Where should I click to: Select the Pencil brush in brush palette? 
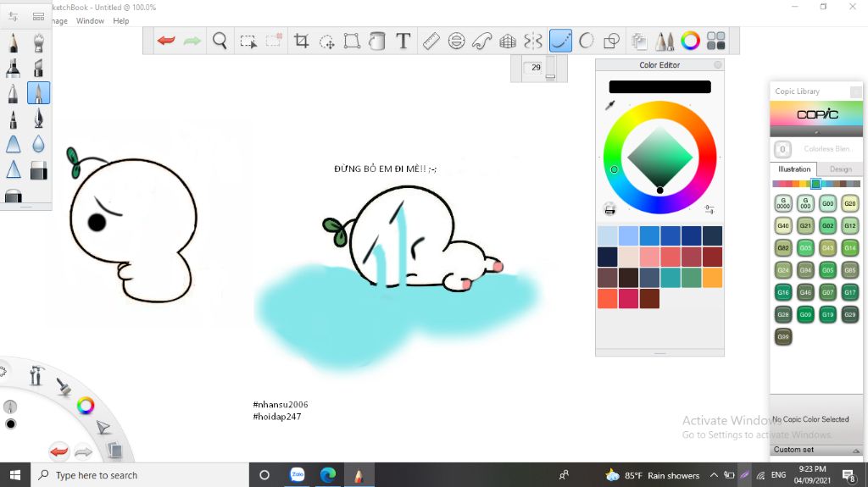point(14,42)
